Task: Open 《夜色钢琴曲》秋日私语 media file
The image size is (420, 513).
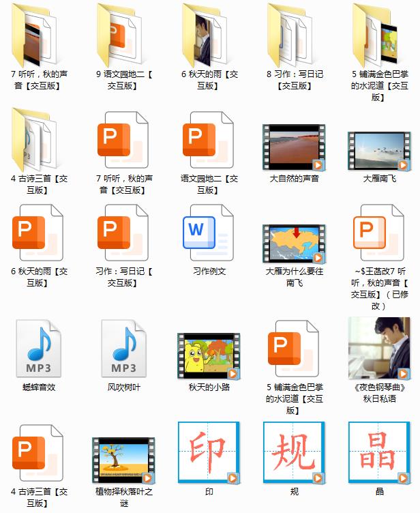Action: 379,348
